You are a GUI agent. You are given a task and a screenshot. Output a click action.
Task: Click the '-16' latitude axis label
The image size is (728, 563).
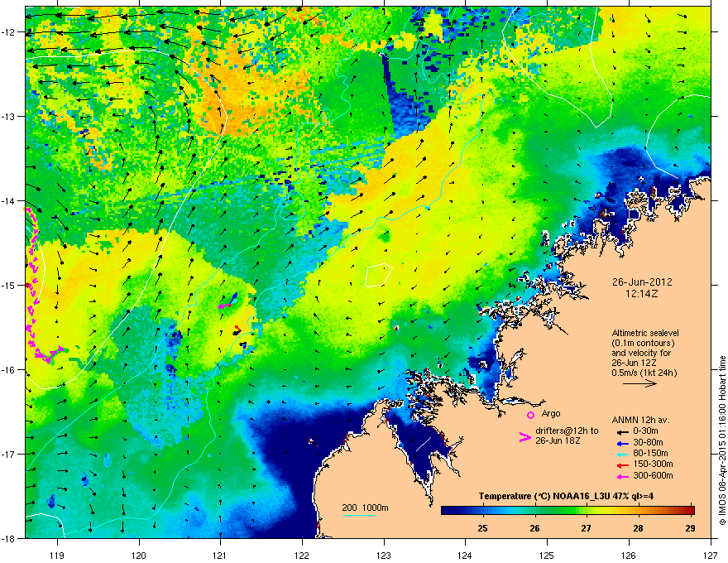(10, 370)
